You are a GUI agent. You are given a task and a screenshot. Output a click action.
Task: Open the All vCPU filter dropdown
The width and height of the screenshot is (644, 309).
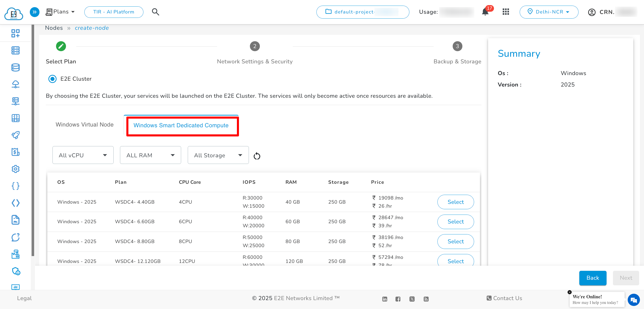[x=83, y=155]
